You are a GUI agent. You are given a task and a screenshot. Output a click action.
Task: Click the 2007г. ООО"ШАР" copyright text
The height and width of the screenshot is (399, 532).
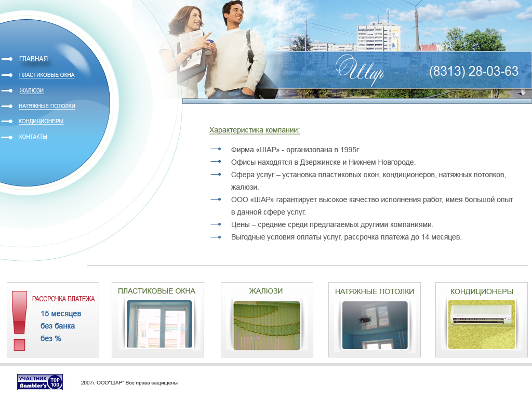coord(129,383)
